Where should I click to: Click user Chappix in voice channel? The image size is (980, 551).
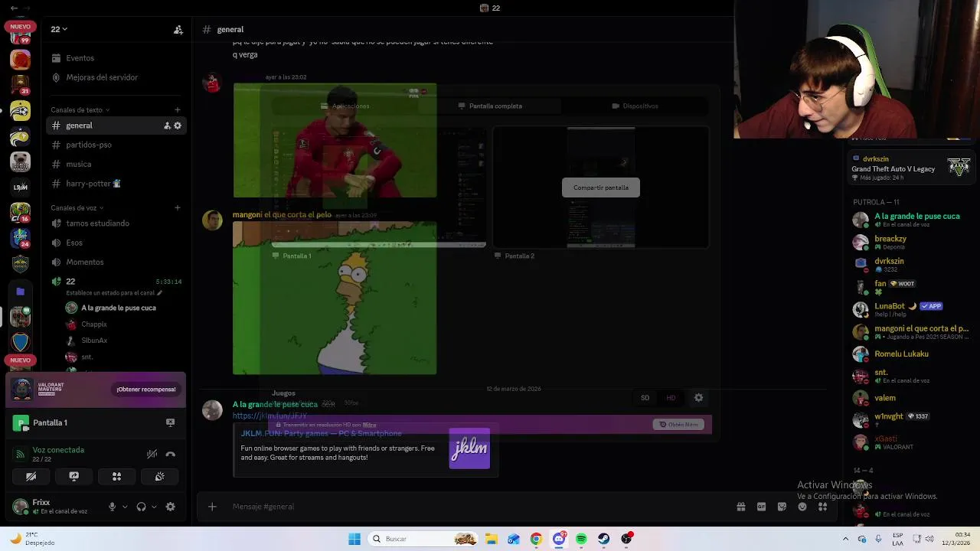point(94,324)
